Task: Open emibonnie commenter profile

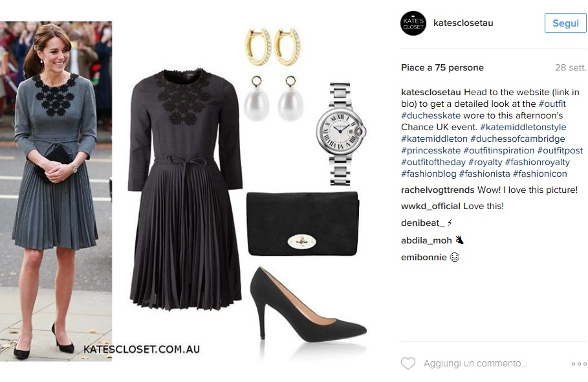Action: point(424,257)
